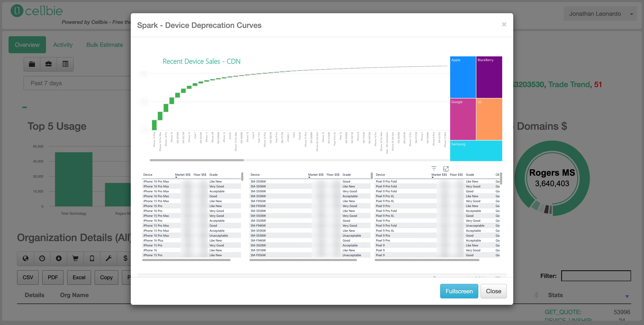Click the first green bar for iPhone 14 Plus
Viewport: 644px width, 325px height.
[x=154, y=125]
